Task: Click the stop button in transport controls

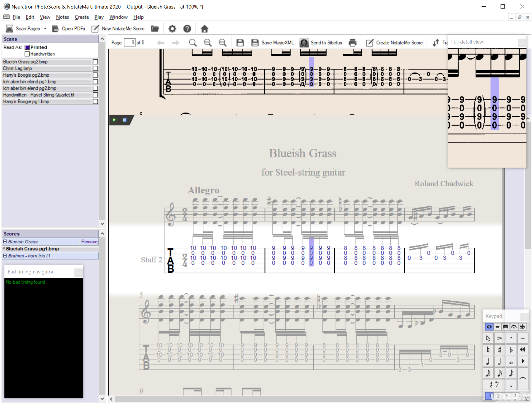Action: tap(125, 120)
